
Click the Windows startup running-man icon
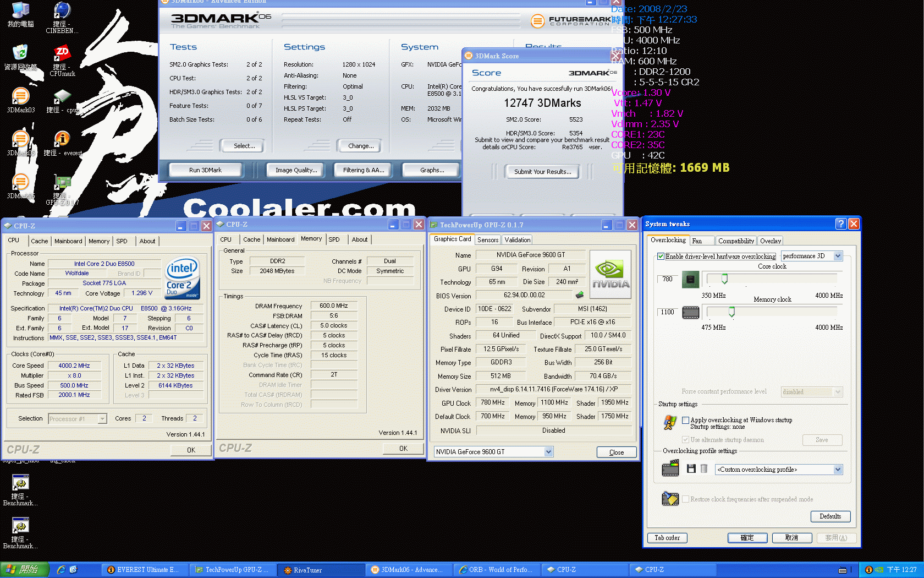670,422
